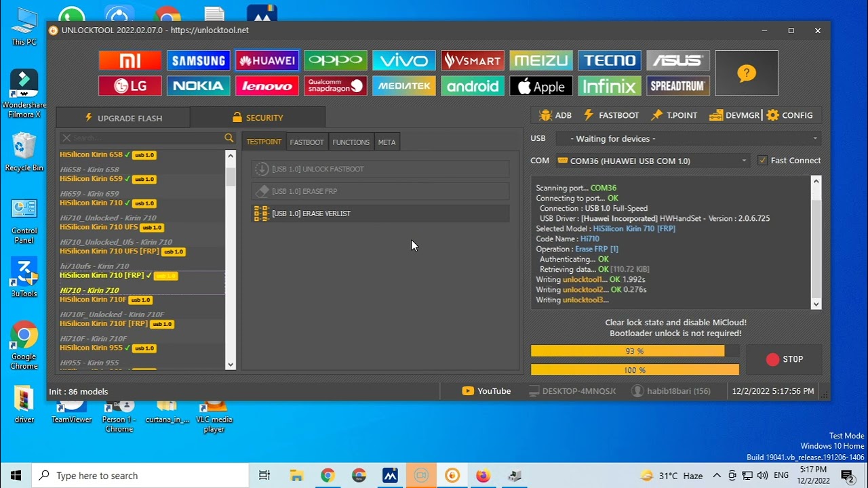Screen dimensions: 868x488
Task: Select the OPPO brand icon
Action: 336,61
